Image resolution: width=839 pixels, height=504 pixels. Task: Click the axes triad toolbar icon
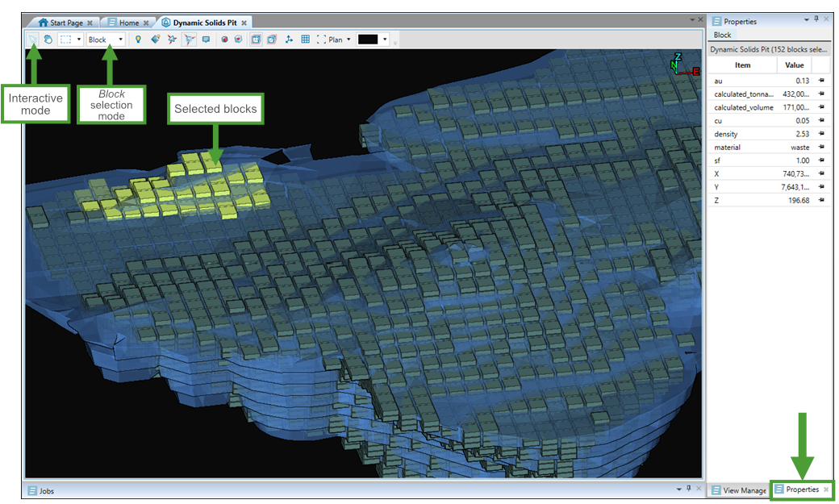[x=289, y=39]
